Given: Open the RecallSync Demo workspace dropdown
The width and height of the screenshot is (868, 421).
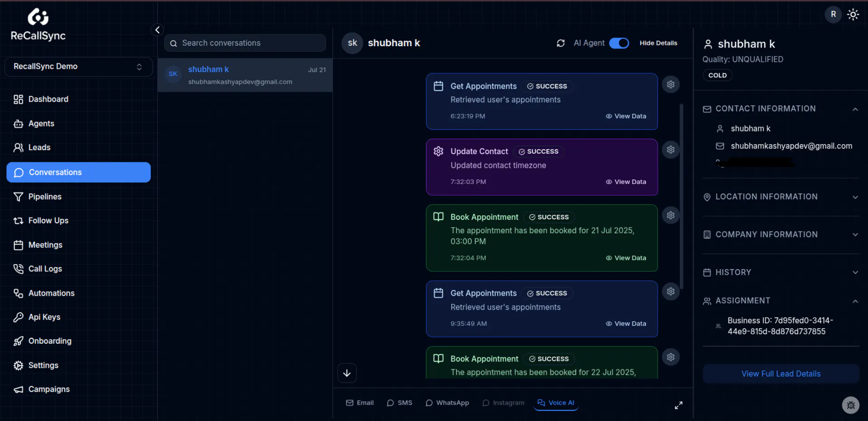Looking at the screenshot, I should coord(78,66).
